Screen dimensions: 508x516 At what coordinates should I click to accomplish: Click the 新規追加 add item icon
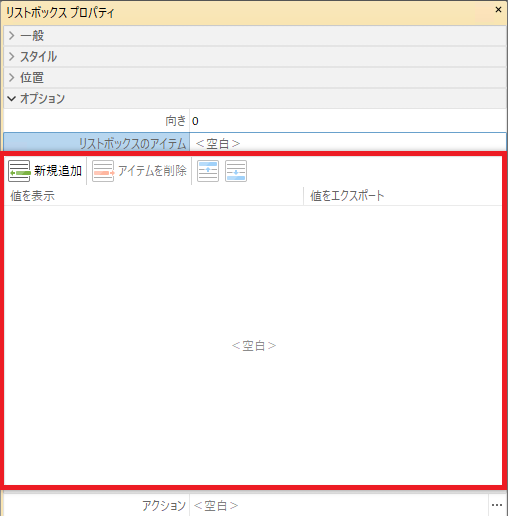(19, 171)
